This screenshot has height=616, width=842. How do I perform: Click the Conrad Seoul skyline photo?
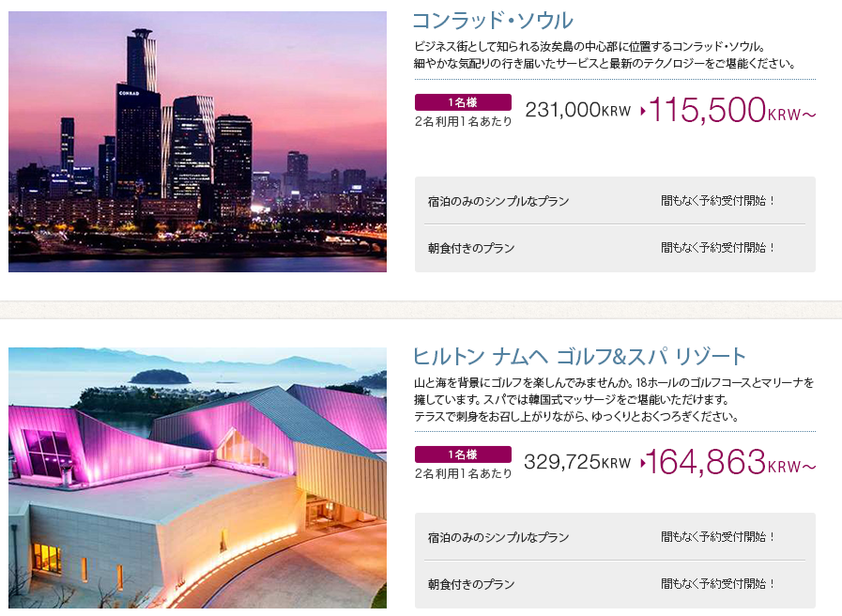tap(198, 142)
